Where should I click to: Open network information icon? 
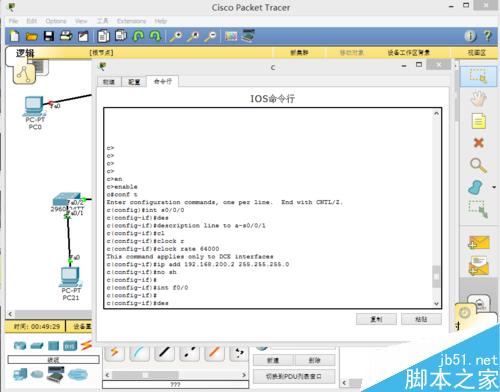(x=470, y=36)
